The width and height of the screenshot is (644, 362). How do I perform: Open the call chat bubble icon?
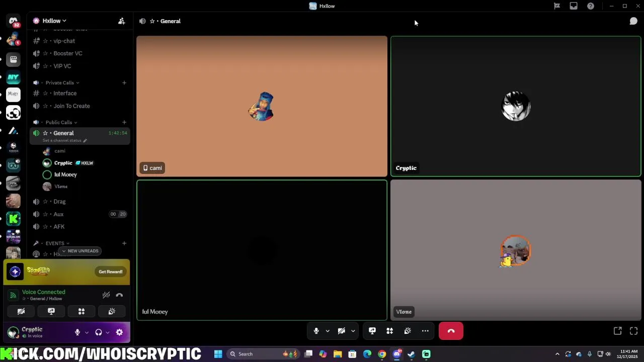click(633, 21)
